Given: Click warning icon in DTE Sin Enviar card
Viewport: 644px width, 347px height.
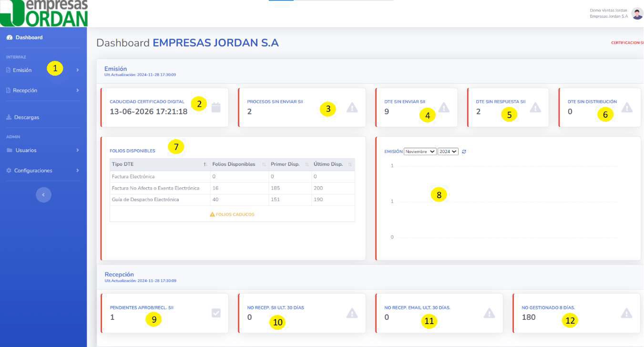Looking at the screenshot, I should click(x=444, y=107).
